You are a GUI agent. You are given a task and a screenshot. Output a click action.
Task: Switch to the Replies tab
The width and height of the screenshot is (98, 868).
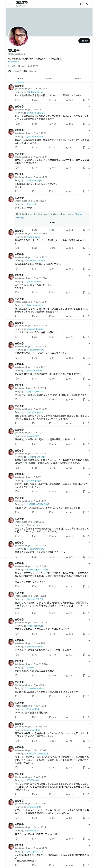49,79
